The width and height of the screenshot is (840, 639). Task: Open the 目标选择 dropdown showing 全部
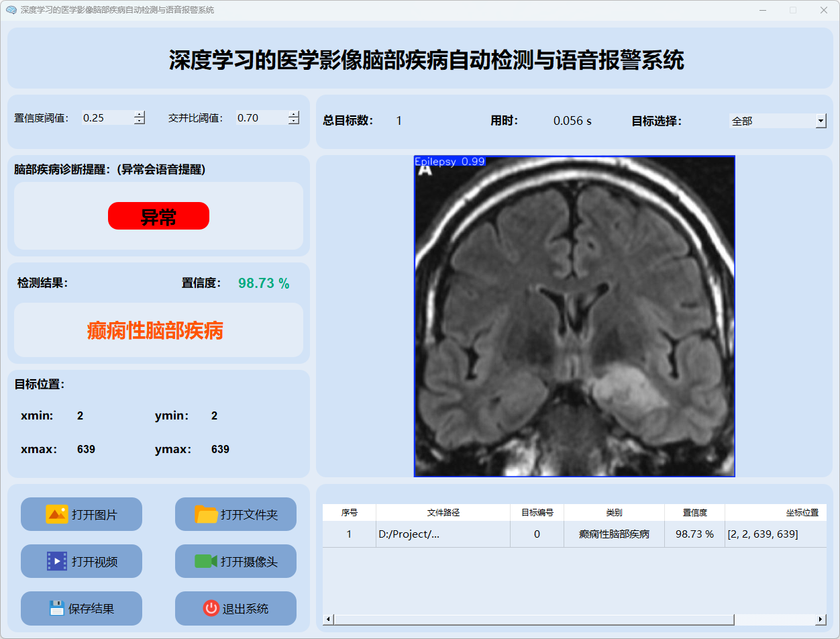click(x=778, y=121)
